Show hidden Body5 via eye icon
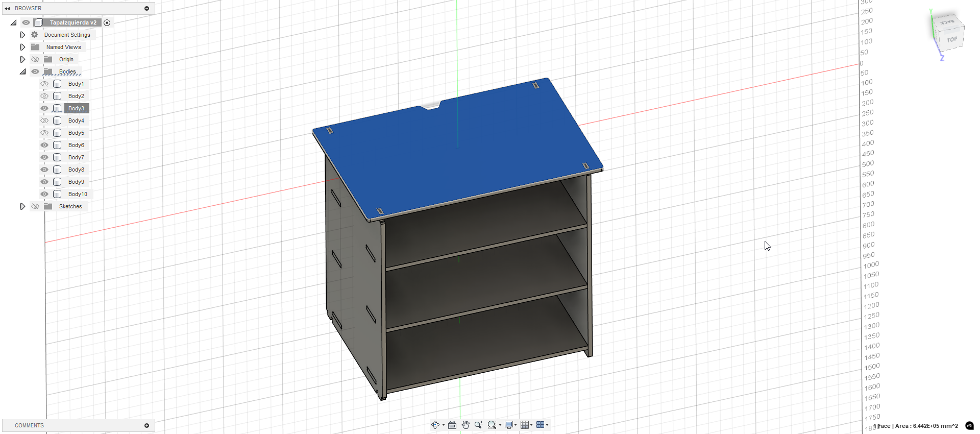 (x=44, y=133)
